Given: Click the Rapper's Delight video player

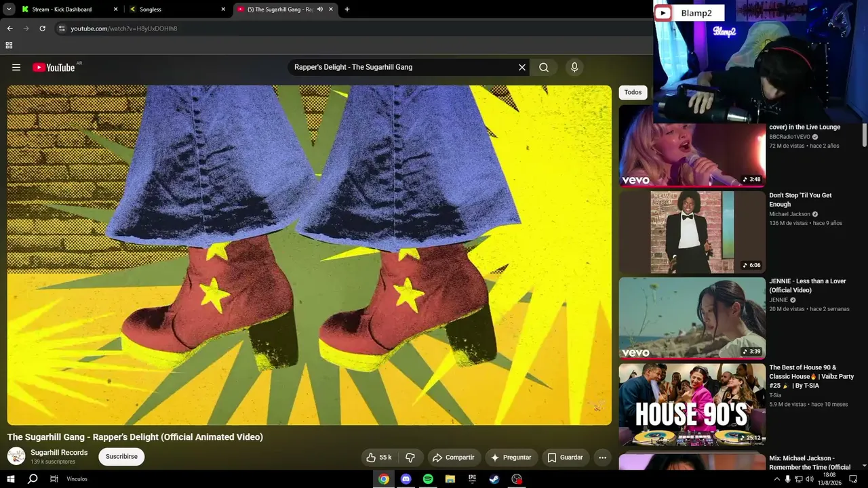Looking at the screenshot, I should click(309, 255).
